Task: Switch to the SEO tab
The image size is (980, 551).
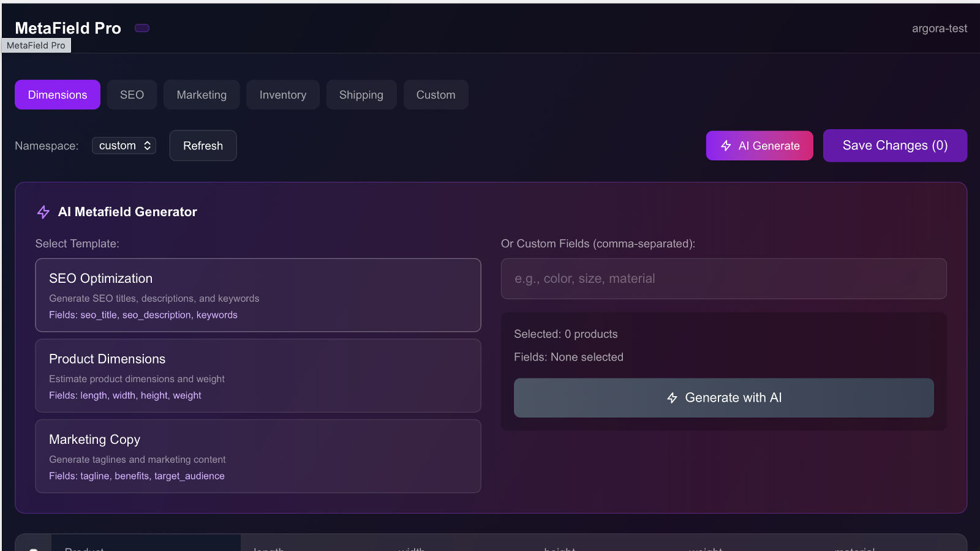Action: coord(132,94)
